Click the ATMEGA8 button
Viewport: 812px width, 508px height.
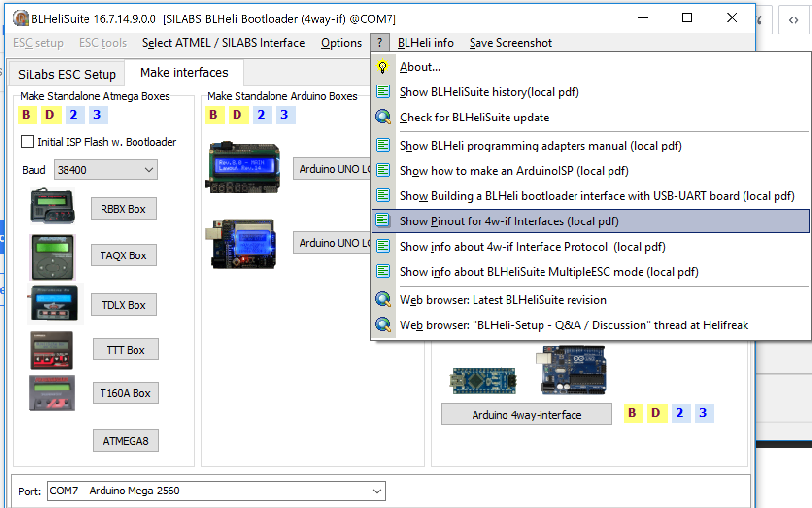click(125, 441)
